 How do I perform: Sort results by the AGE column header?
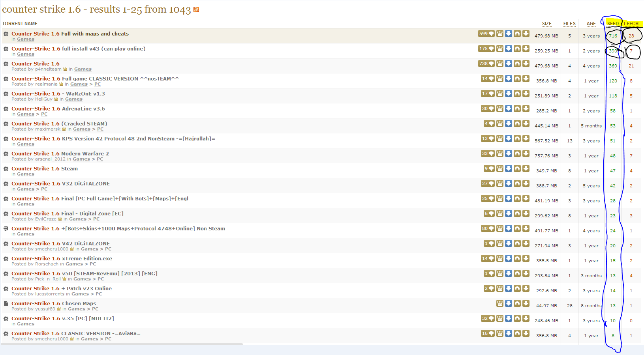pyautogui.click(x=591, y=24)
